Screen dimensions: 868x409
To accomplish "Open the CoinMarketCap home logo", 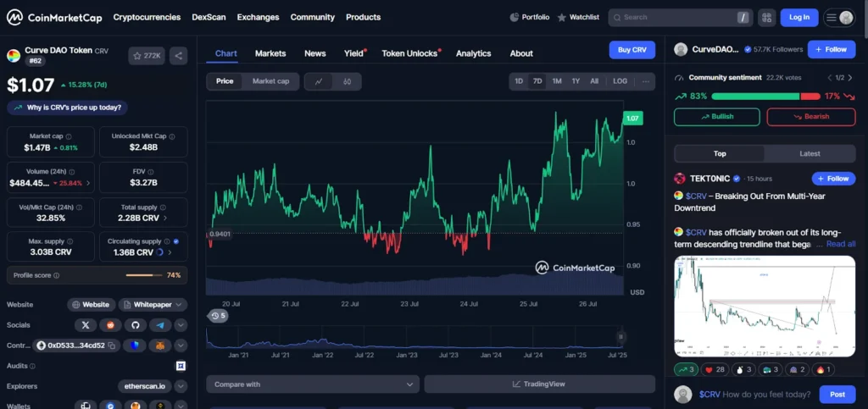I will 54,17.
